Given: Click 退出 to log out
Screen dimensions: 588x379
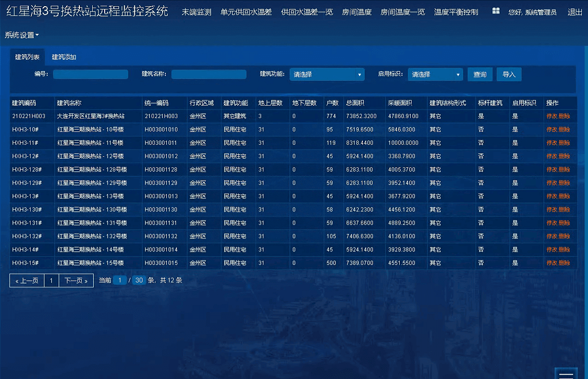Looking at the screenshot, I should tap(575, 12).
